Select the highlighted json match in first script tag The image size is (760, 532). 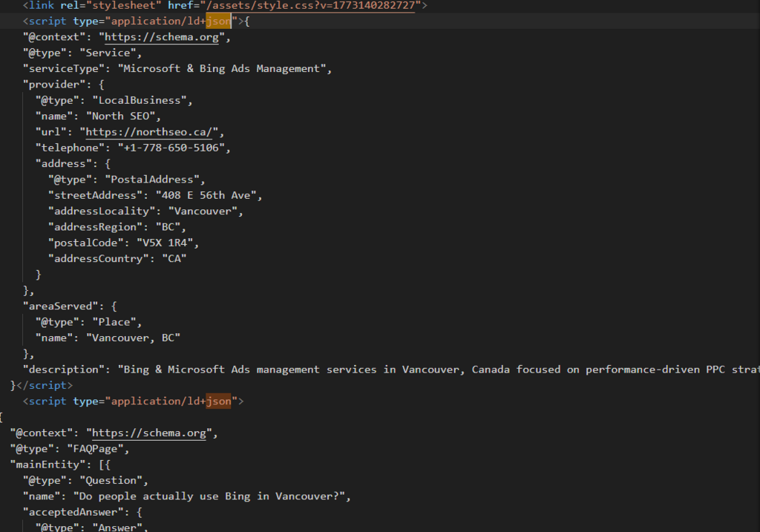click(219, 21)
